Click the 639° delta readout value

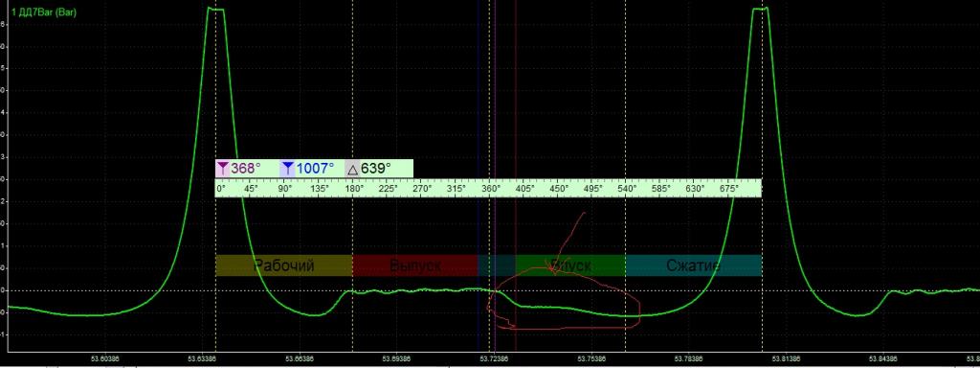tap(375, 169)
